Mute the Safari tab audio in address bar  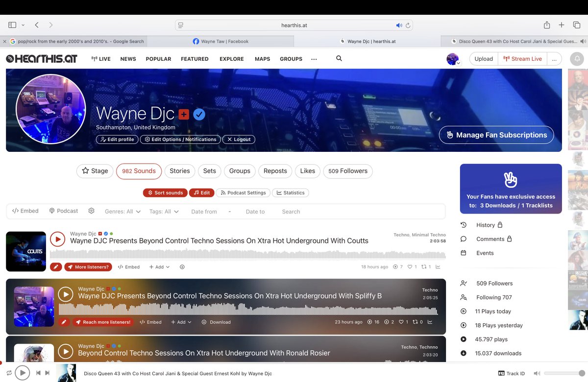(399, 25)
